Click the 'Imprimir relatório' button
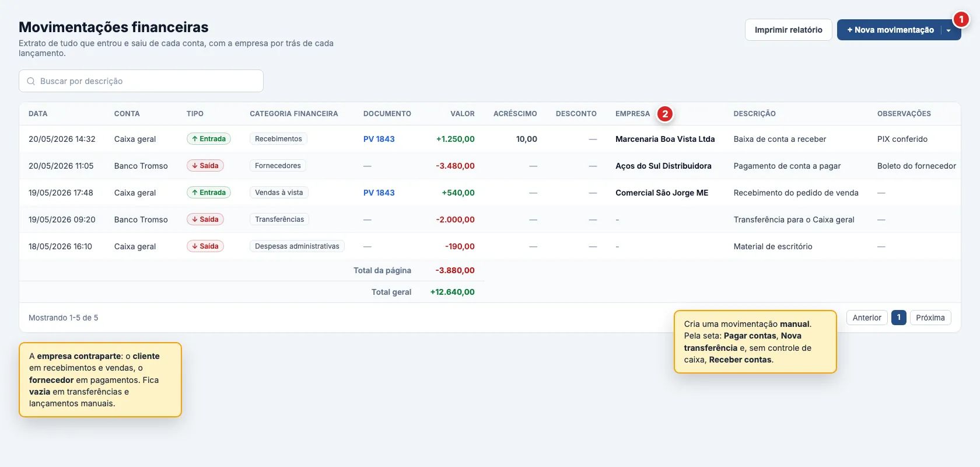 [789, 30]
